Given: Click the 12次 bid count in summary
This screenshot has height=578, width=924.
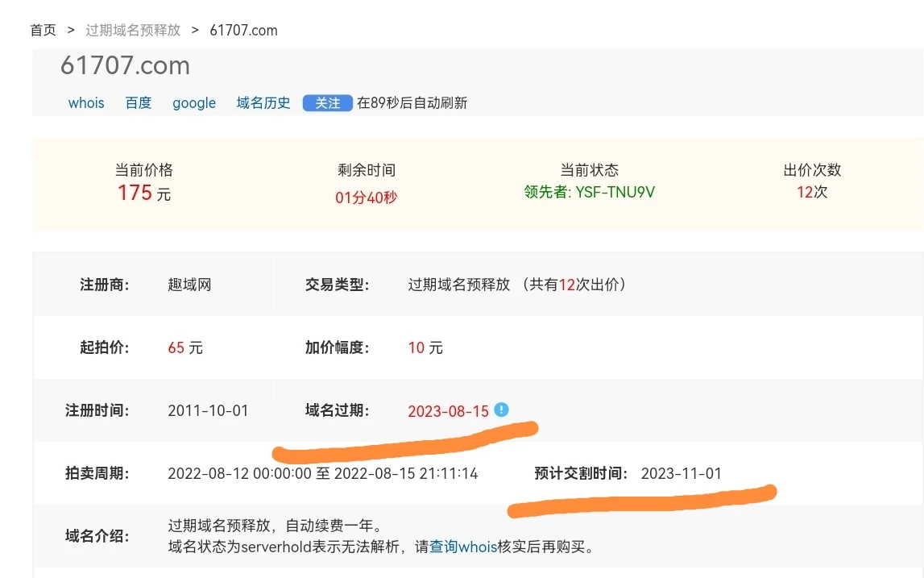Looking at the screenshot, I should click(812, 193).
